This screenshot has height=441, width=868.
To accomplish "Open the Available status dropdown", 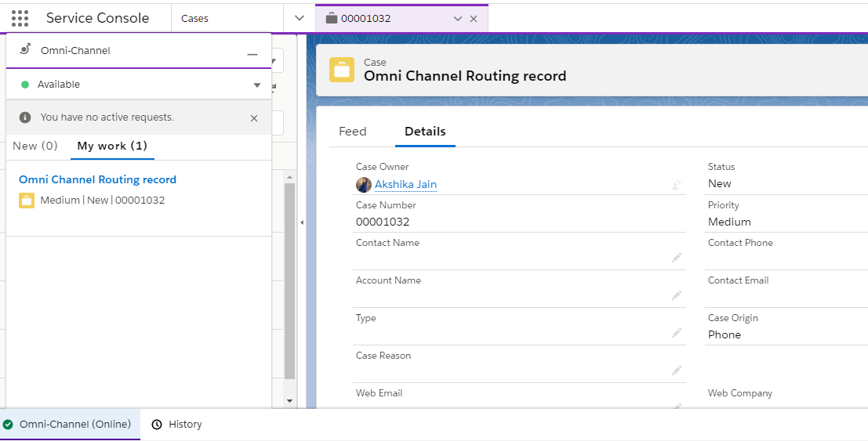I will [256, 85].
